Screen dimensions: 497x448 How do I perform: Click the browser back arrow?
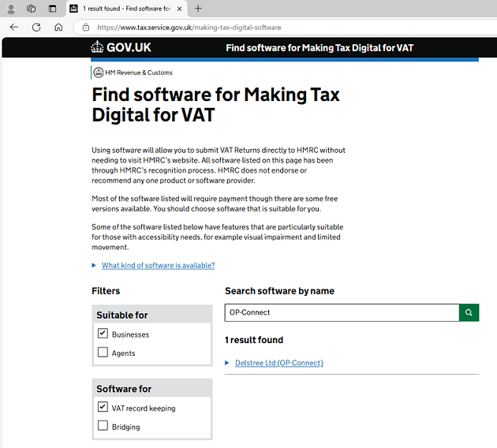pyautogui.click(x=13, y=27)
